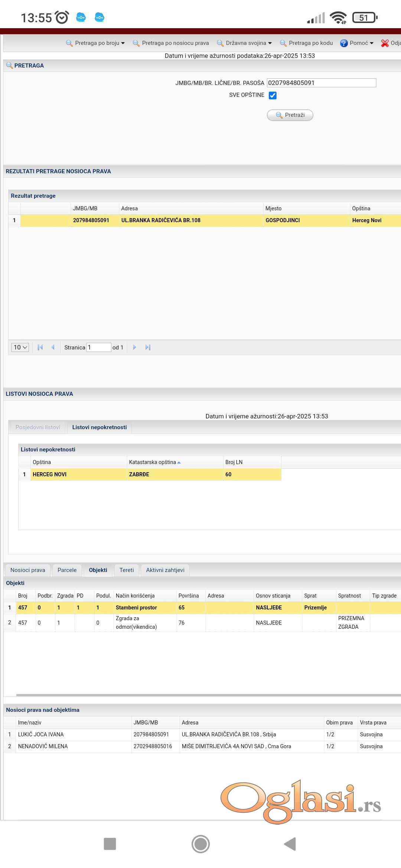This screenshot has width=401, height=868.
Task: Click the previous page arrow icon
Action: tap(53, 347)
